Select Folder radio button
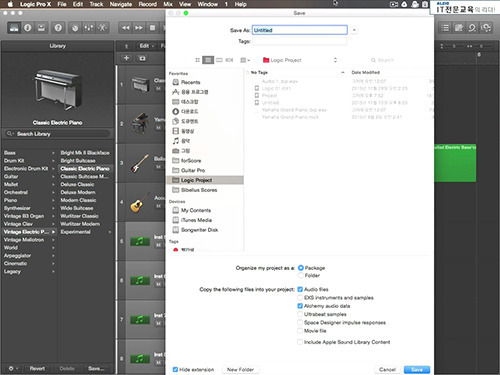 point(301,275)
